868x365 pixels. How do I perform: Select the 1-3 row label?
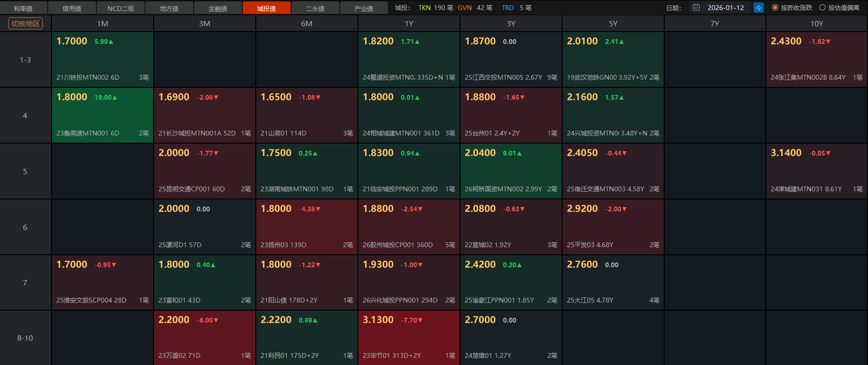tap(25, 60)
